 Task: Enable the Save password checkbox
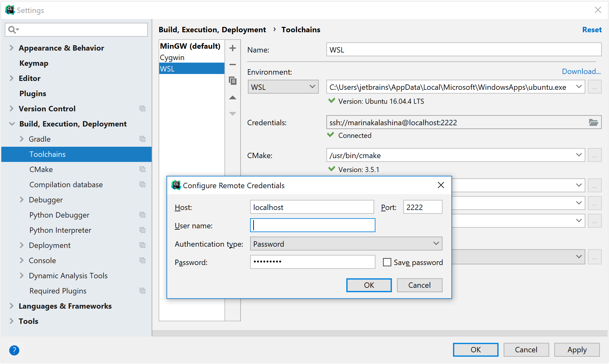coord(387,262)
